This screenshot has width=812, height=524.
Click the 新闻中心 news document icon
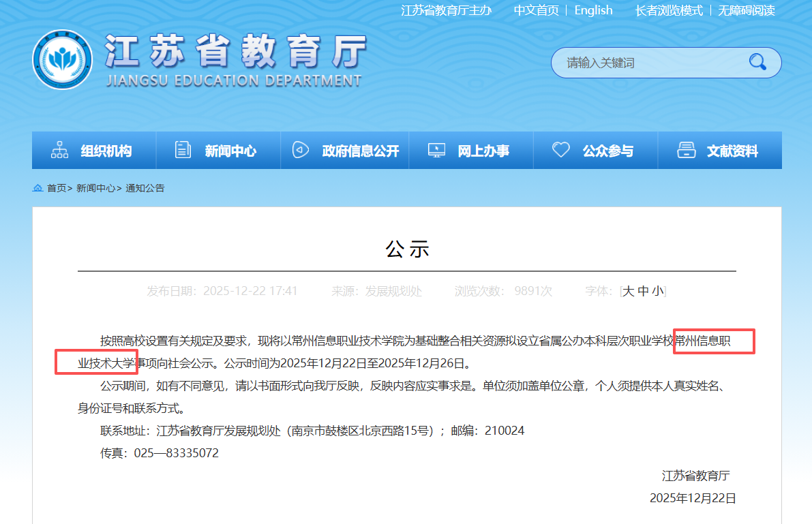tap(182, 149)
